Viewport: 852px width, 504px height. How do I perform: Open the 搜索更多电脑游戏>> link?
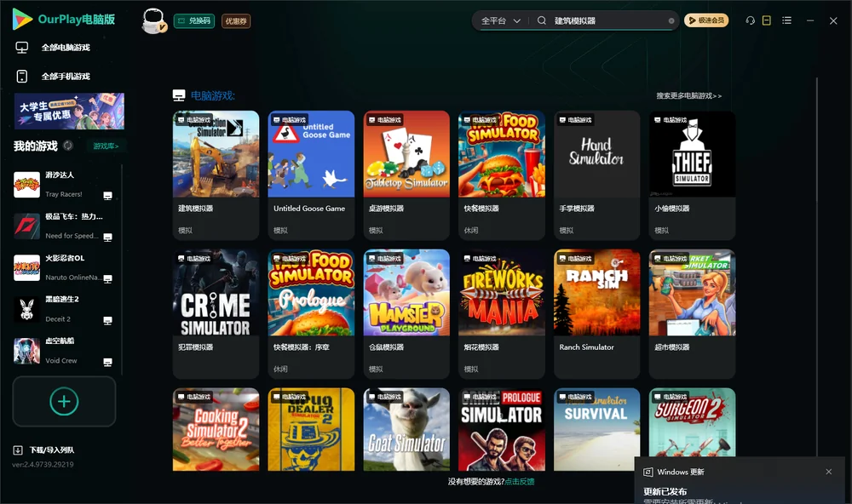click(688, 95)
